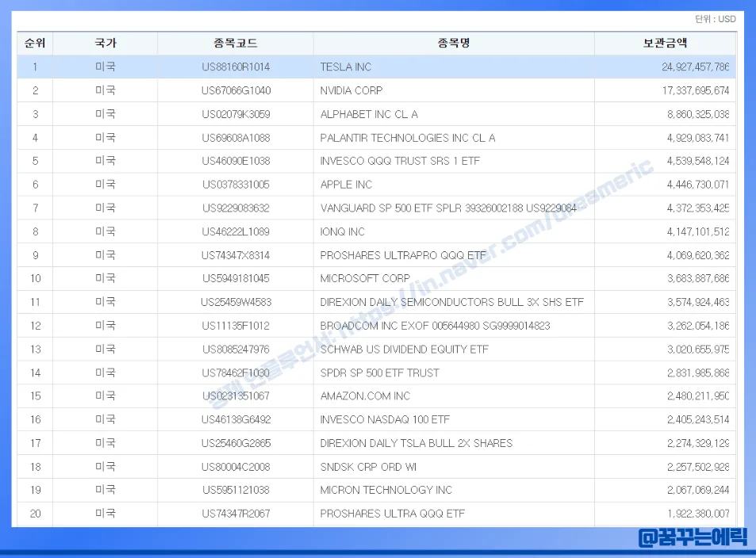Click stock code US8085247976
This screenshot has width=756, height=558.
236,350
